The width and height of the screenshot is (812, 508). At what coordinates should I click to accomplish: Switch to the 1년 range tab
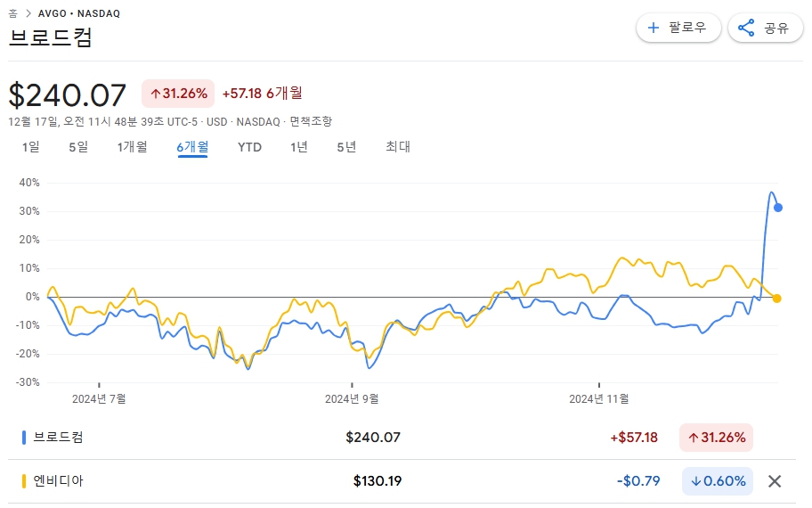point(299,147)
